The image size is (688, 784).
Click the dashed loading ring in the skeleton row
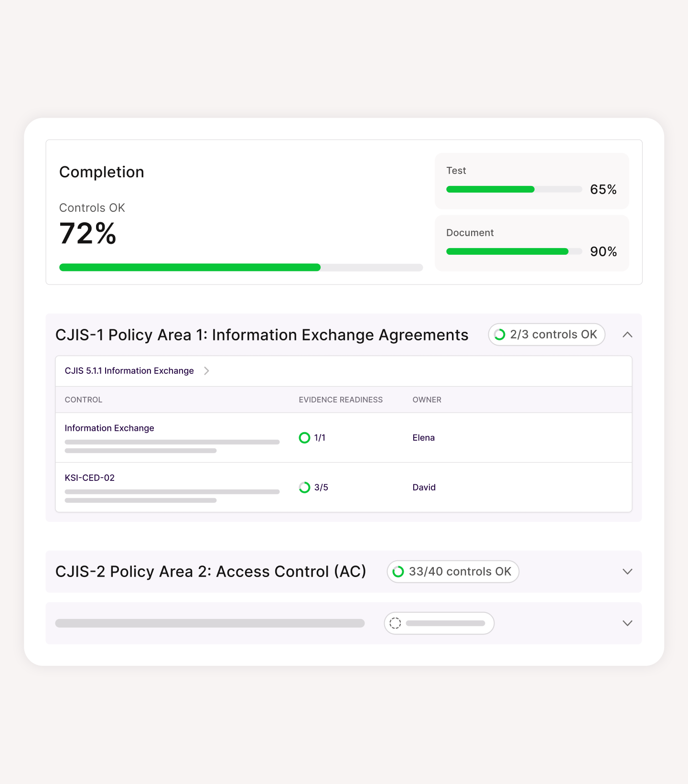coord(395,623)
